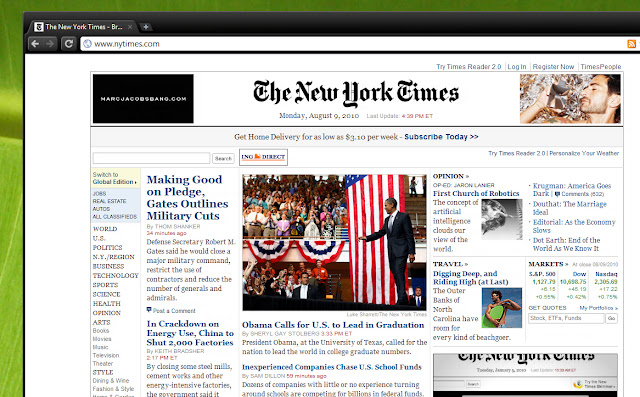The width and height of the screenshot is (640, 397).
Task: Open the OPINION section header
Action: [451, 176]
